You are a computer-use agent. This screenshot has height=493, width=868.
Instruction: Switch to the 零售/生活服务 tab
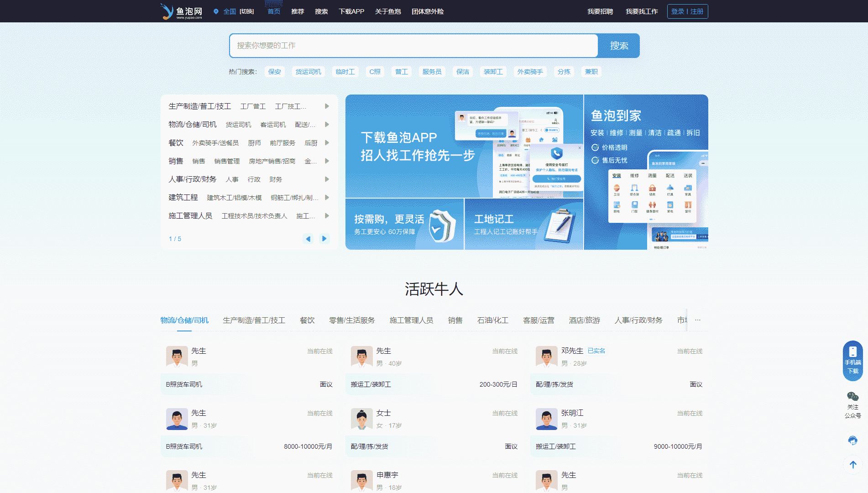pyautogui.click(x=352, y=320)
